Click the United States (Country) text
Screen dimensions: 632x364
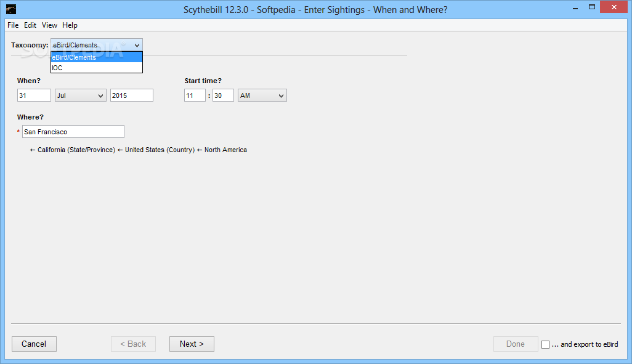(160, 150)
